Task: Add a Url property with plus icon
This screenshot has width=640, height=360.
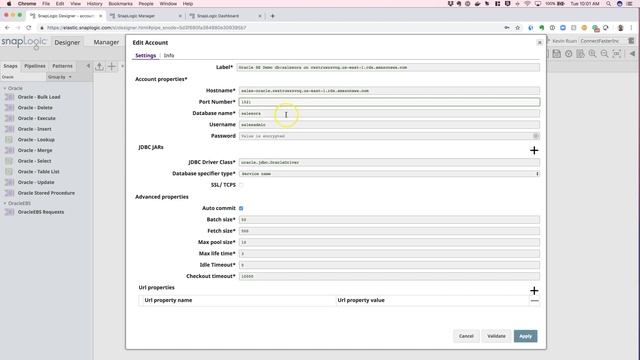Action: point(534,291)
